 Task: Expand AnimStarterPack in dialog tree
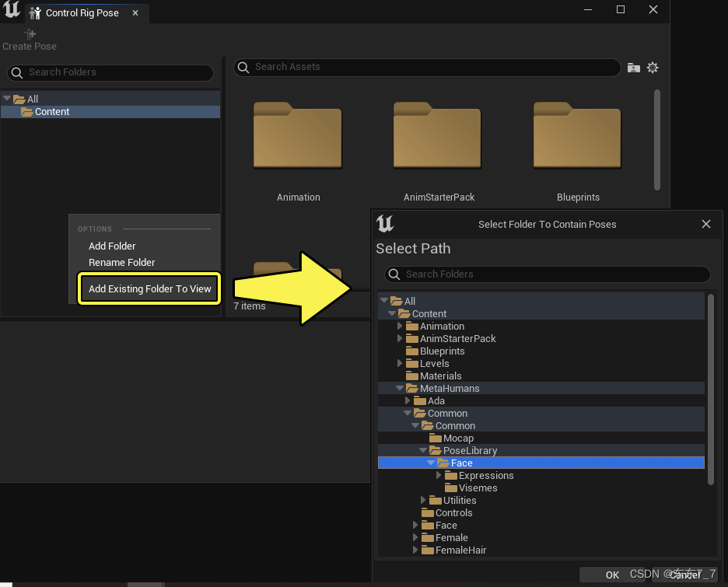pos(400,338)
